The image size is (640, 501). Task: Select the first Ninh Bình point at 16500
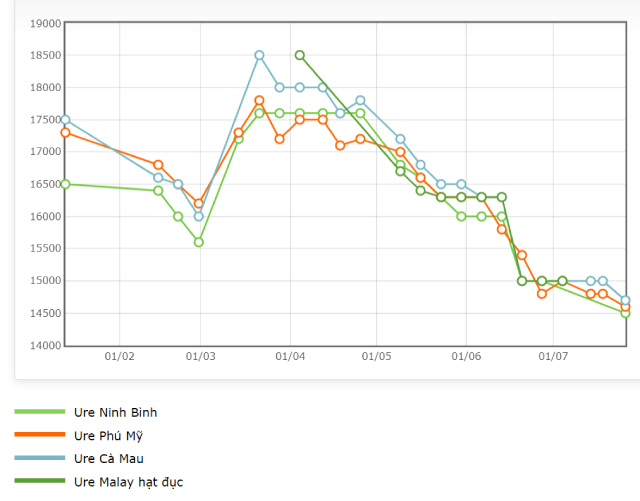[x=65, y=184]
